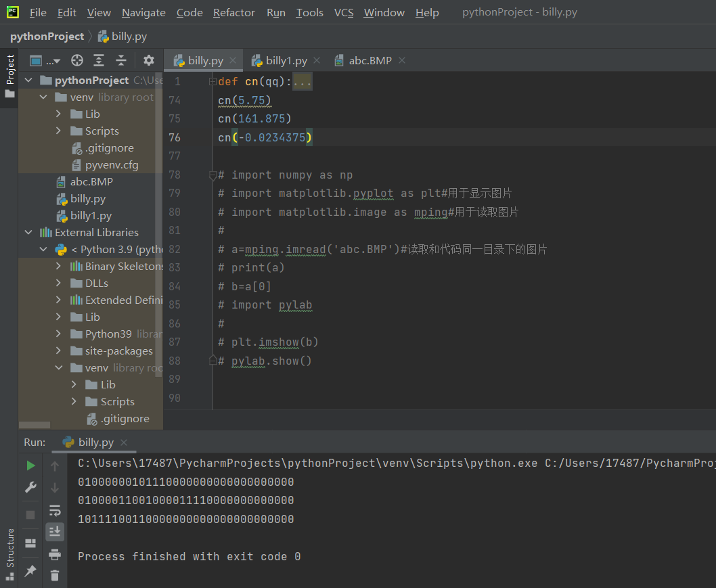Place cursor on line cn(161.875)
The image size is (716, 588).
tap(254, 118)
